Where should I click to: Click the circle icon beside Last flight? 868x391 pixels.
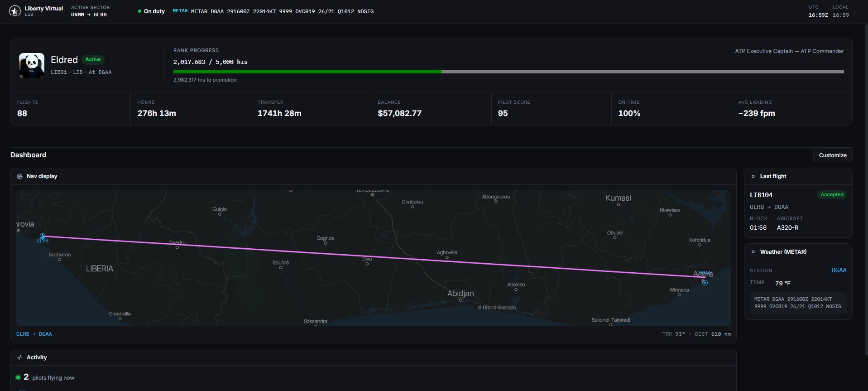click(753, 176)
